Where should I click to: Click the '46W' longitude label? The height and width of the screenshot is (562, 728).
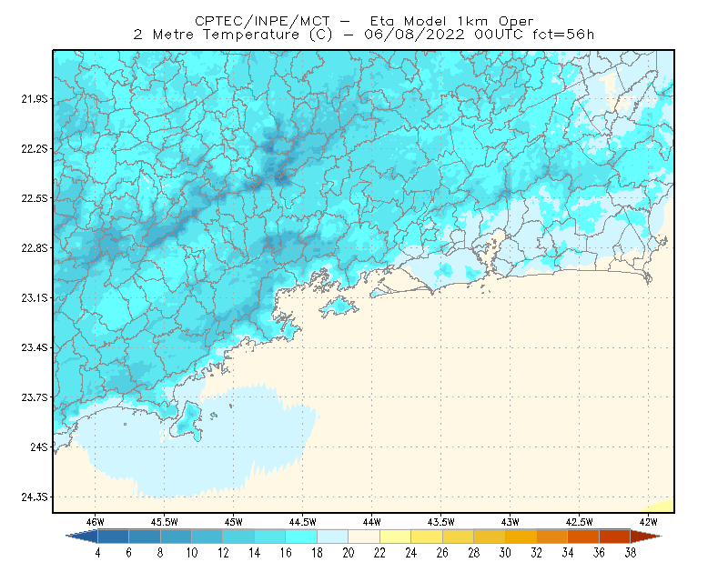point(96,522)
